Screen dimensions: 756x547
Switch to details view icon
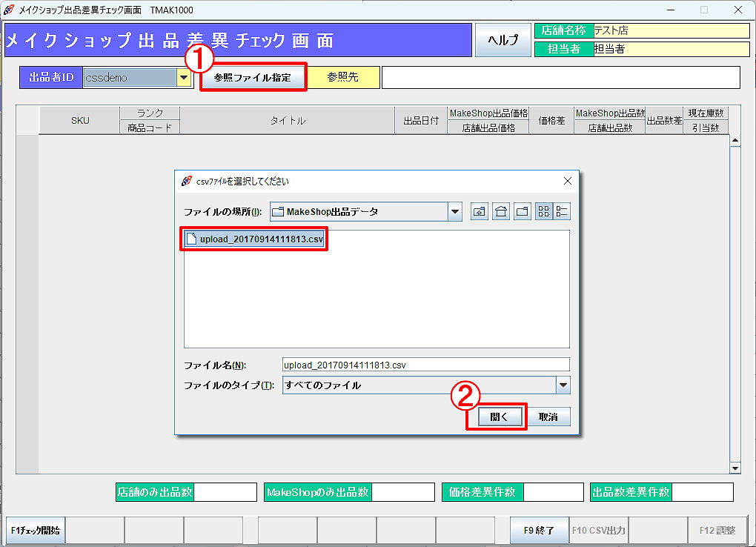pyautogui.click(x=562, y=211)
